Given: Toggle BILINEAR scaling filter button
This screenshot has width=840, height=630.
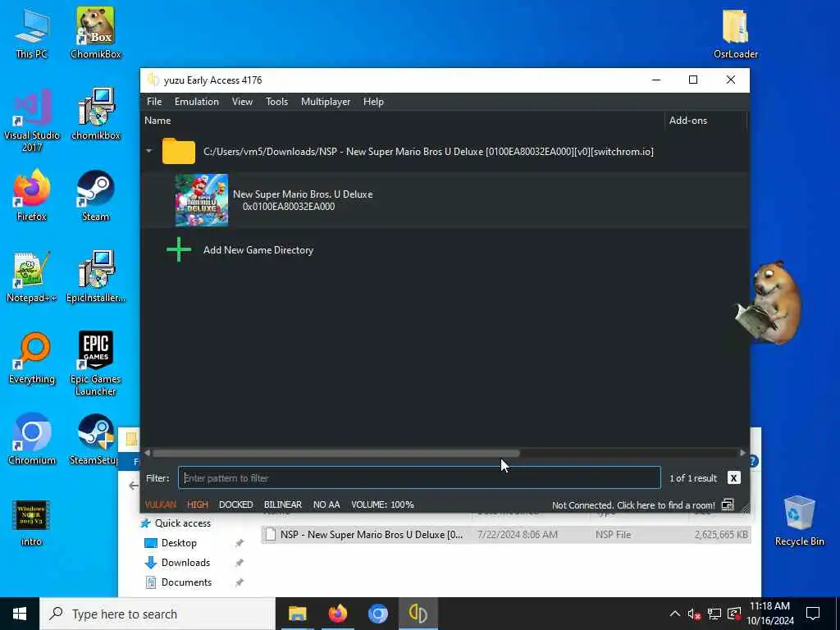Looking at the screenshot, I should pos(283,504).
